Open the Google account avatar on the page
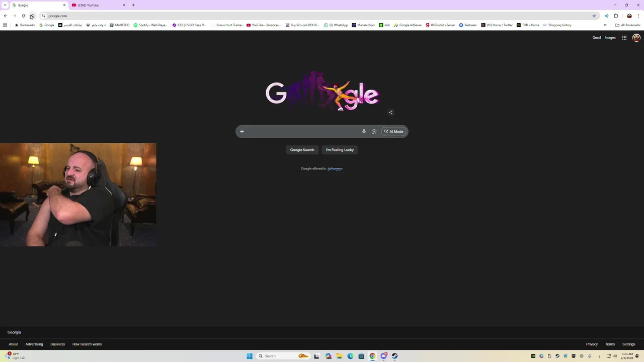 pyautogui.click(x=636, y=38)
